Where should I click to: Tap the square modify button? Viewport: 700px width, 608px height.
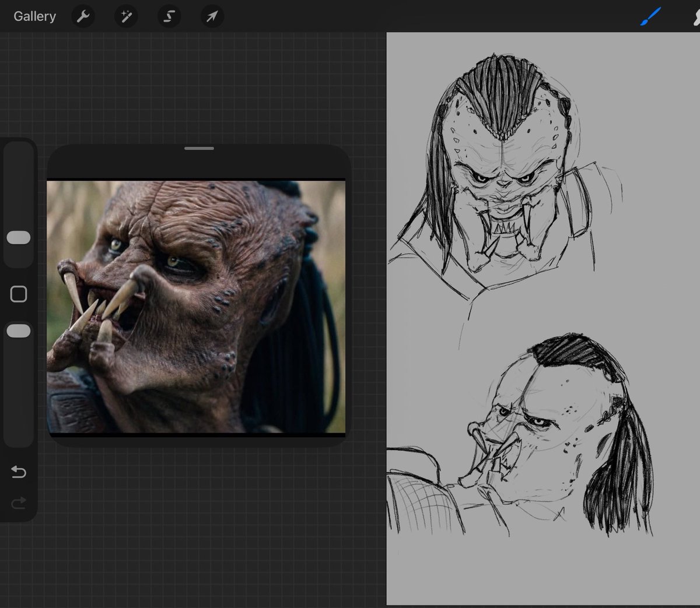[19, 294]
